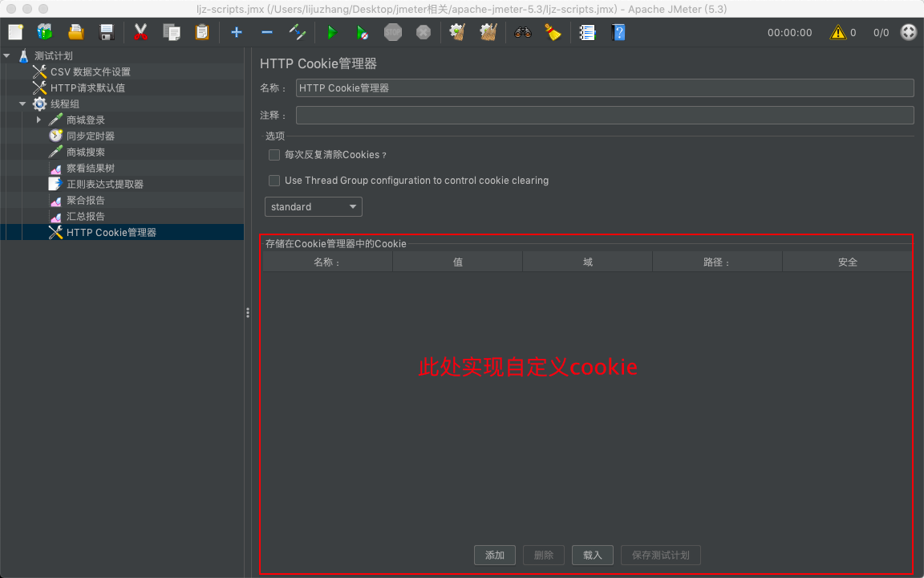Click the 添加 button

coord(494,555)
